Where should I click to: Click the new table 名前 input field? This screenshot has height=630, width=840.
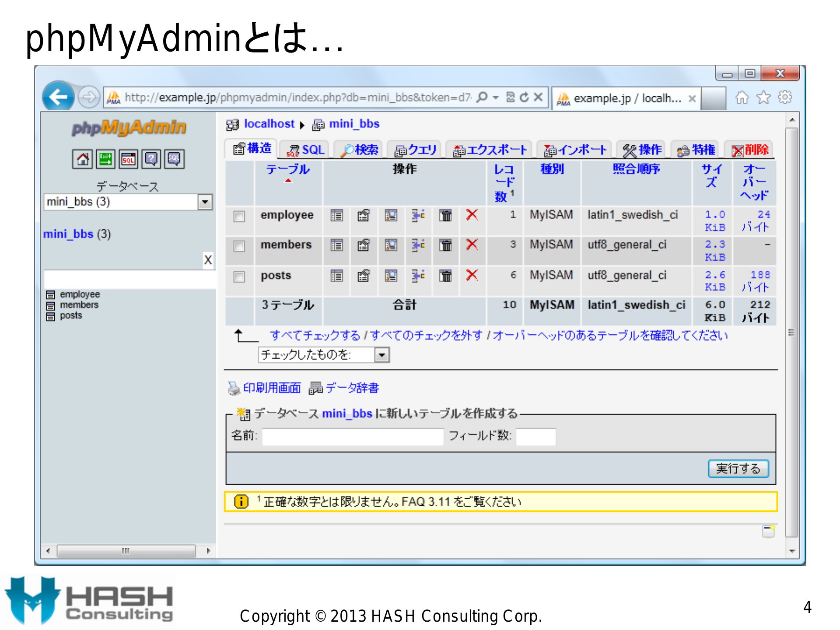353,437
